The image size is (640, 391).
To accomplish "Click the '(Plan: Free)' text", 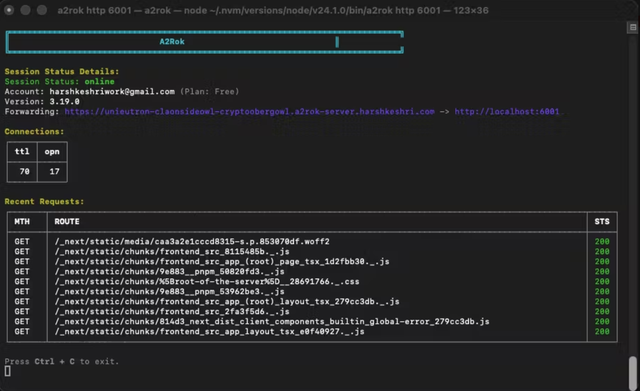I will [209, 91].
